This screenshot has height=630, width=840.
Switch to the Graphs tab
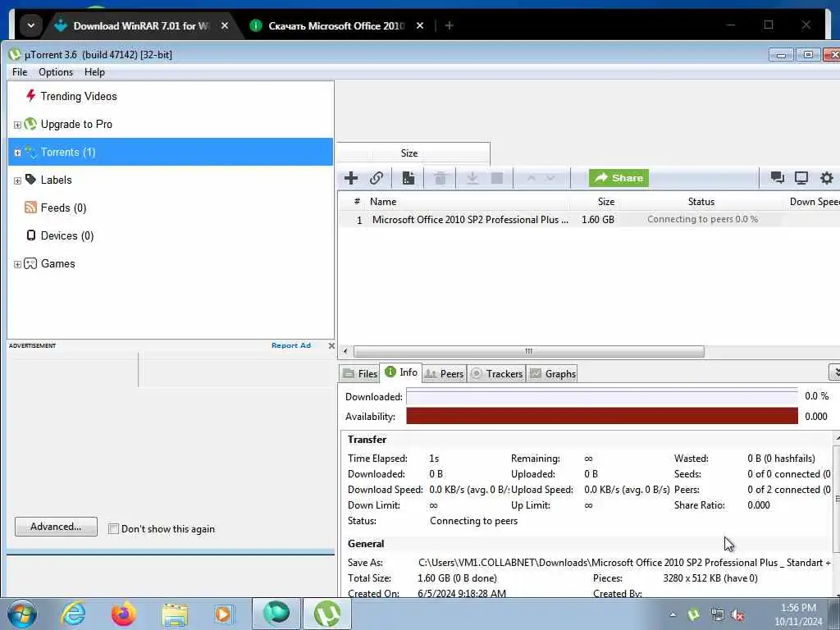(x=553, y=373)
